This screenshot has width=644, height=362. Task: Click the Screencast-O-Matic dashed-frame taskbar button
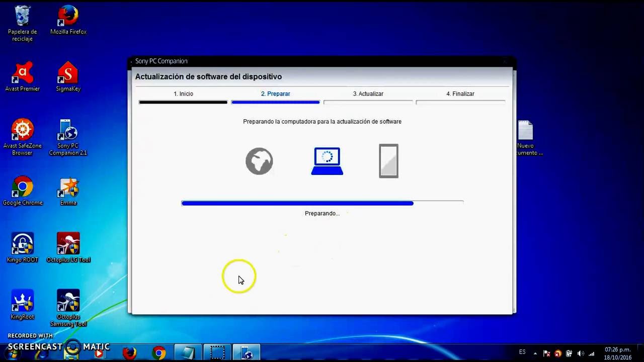pyautogui.click(x=218, y=353)
